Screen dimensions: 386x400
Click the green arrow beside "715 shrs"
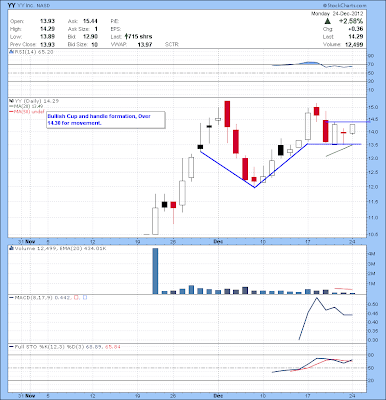(126, 36)
